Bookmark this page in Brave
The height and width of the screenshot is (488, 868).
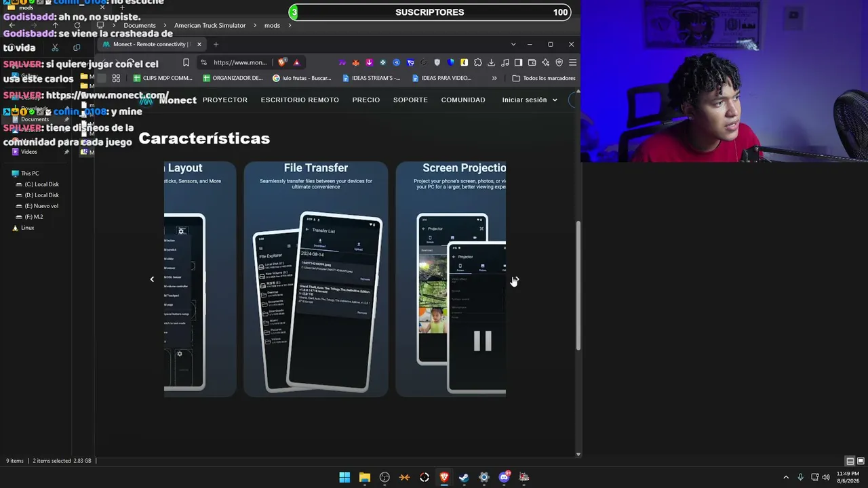(186, 62)
